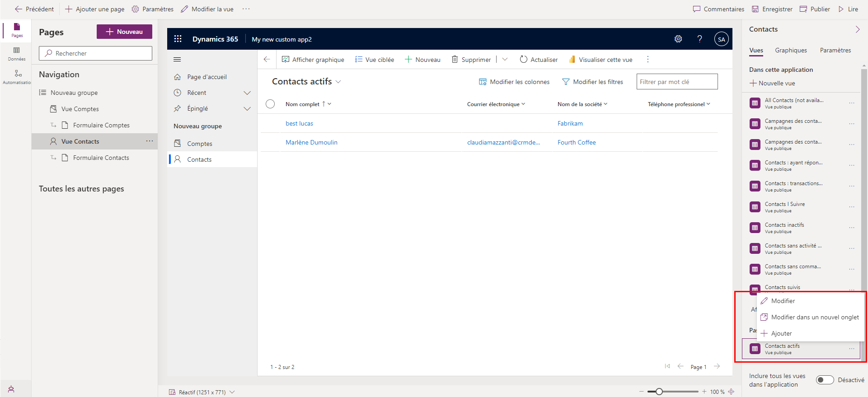This screenshot has height=397, width=868.
Task: Open the Pages sidebar icon
Action: [17, 30]
